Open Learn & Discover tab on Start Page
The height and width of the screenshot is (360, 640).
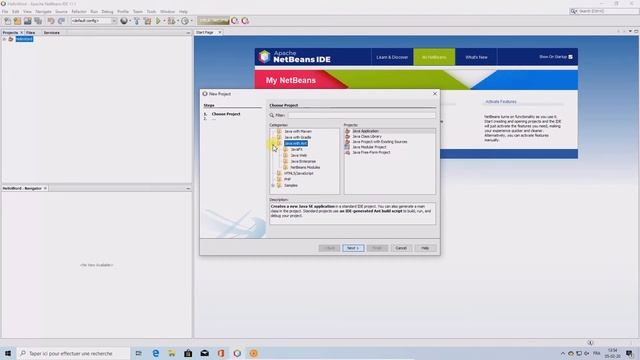(392, 57)
